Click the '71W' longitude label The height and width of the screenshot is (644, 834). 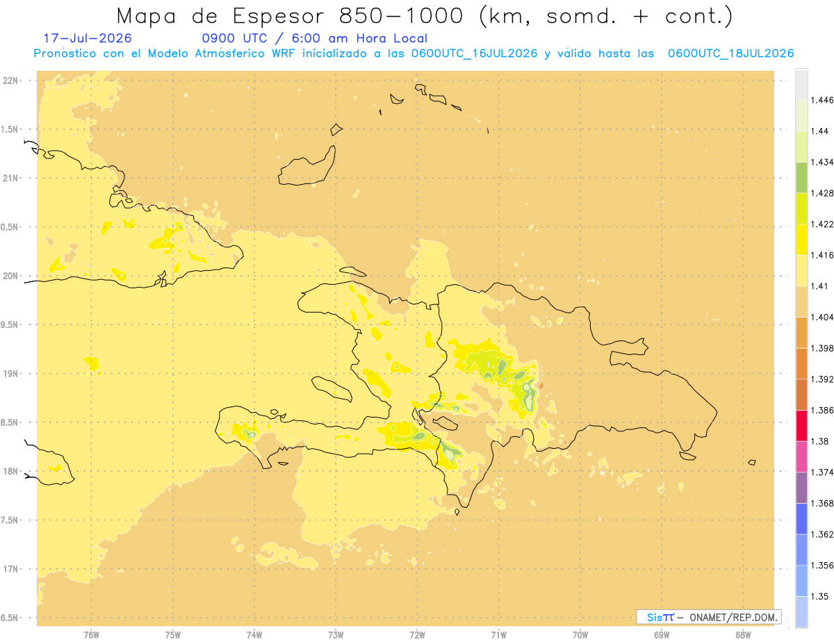click(498, 635)
